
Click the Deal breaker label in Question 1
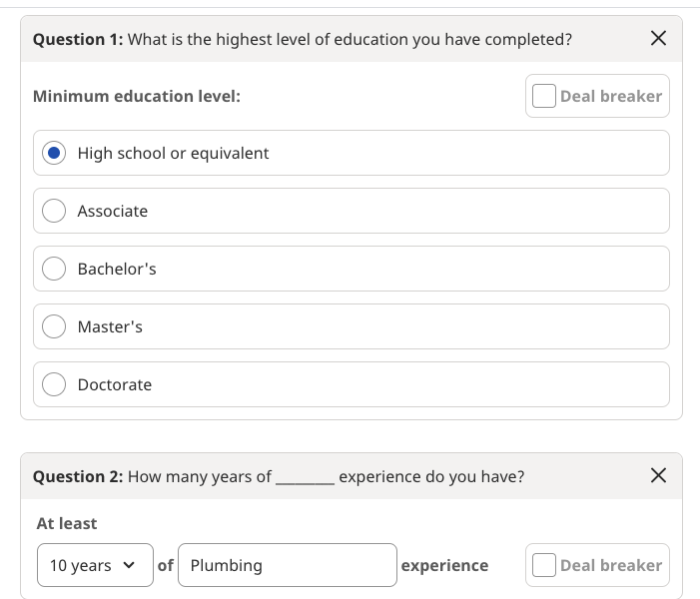(611, 96)
